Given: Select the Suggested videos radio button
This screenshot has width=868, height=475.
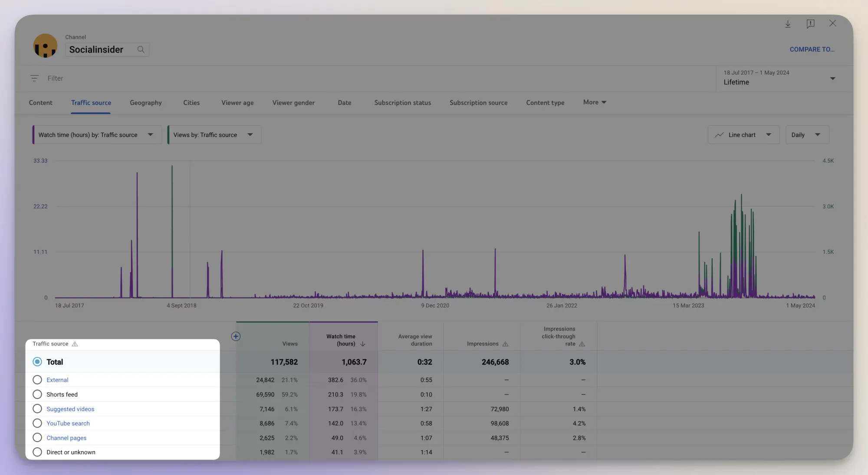Looking at the screenshot, I should pyautogui.click(x=37, y=409).
